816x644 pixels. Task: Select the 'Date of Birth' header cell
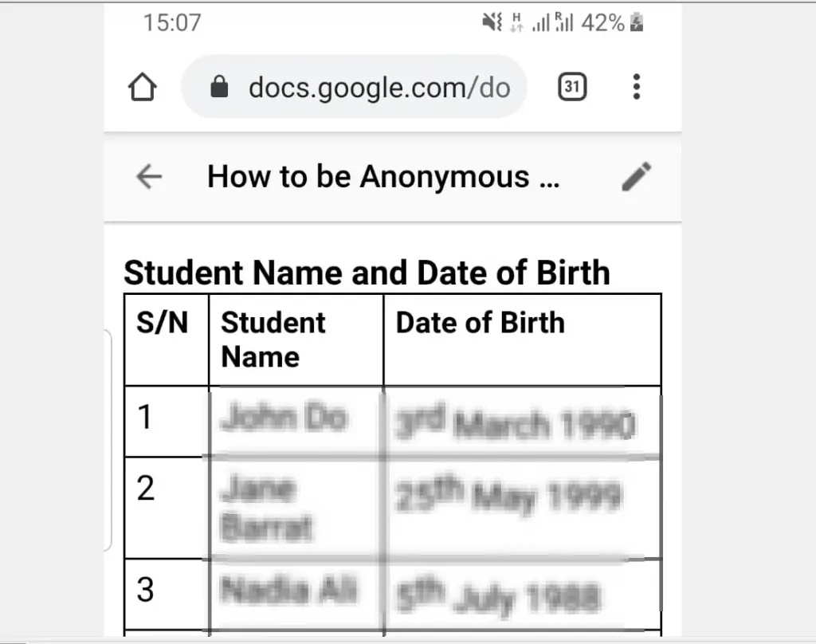click(480, 322)
